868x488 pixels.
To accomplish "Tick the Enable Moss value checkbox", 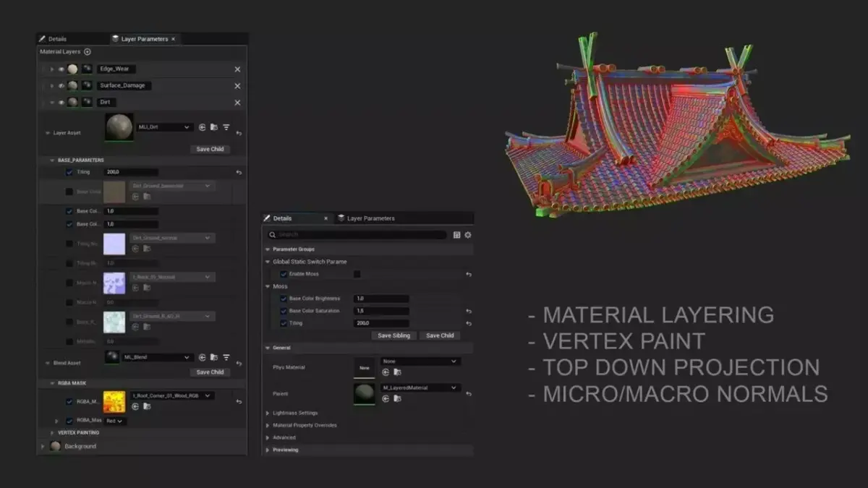I will tap(357, 275).
